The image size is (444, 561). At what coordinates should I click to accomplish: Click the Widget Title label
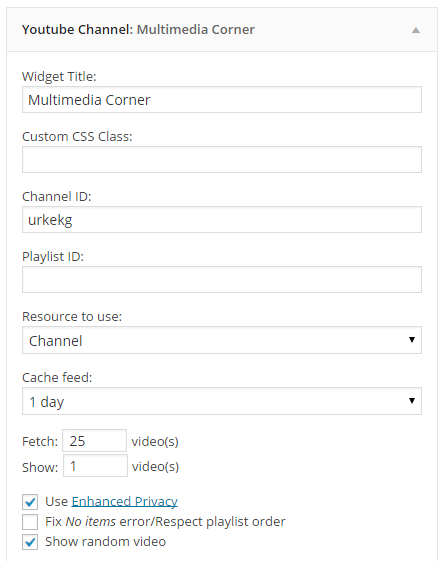59,77
